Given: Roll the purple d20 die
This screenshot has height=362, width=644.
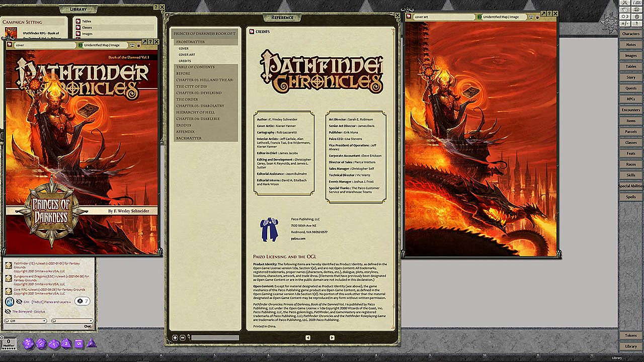Looking at the screenshot, I should (28, 344).
